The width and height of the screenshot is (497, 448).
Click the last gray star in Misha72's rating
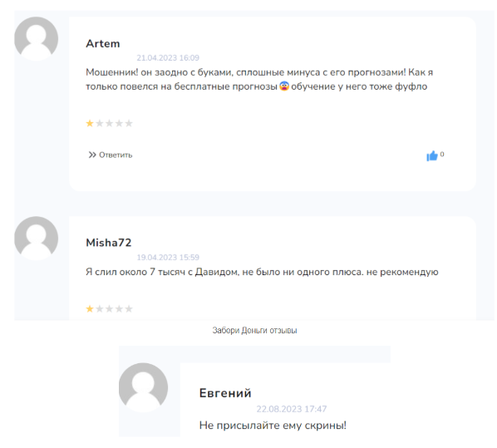(x=129, y=308)
